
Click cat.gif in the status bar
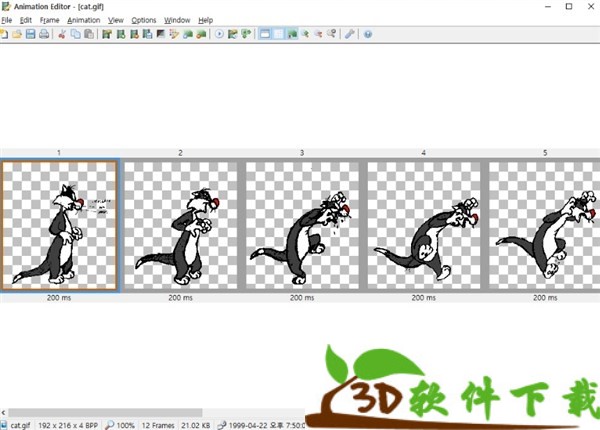click(x=20, y=425)
